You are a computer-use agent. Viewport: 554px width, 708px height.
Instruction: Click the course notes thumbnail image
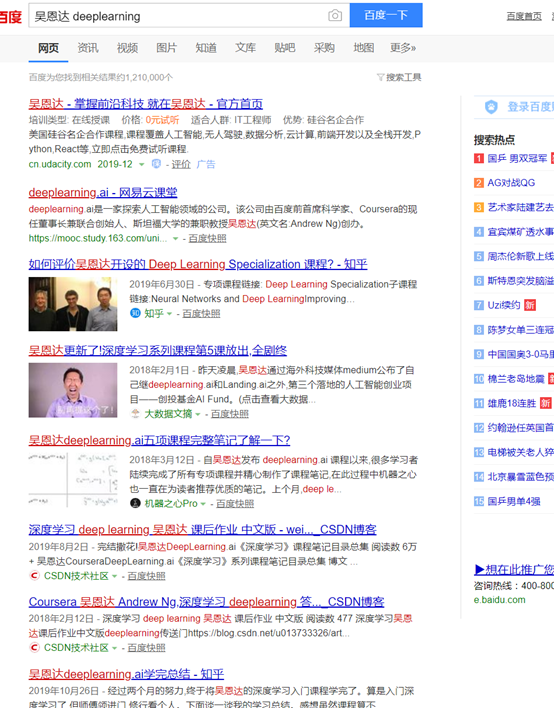click(73, 480)
